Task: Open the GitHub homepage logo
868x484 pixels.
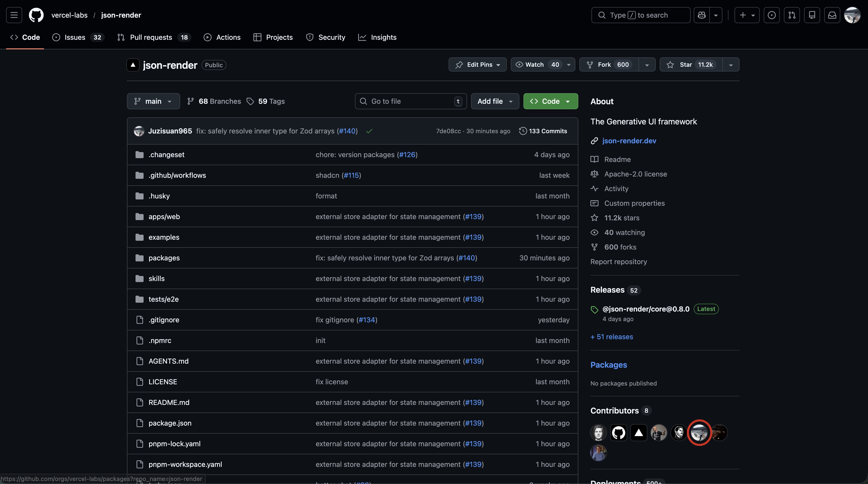Action: pos(36,15)
